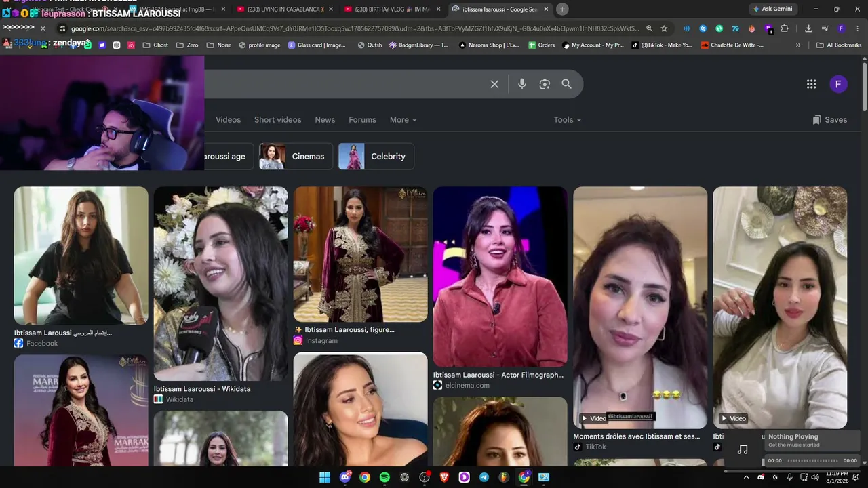Viewport: 868px width, 488px height.
Task: Click the media popup seek bar
Action: pyautogui.click(x=812, y=461)
